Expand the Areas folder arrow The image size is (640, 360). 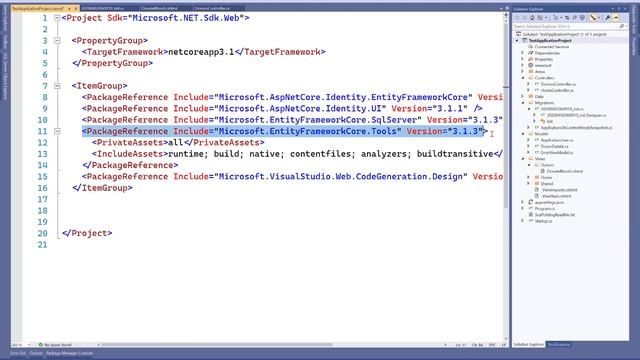(x=523, y=71)
